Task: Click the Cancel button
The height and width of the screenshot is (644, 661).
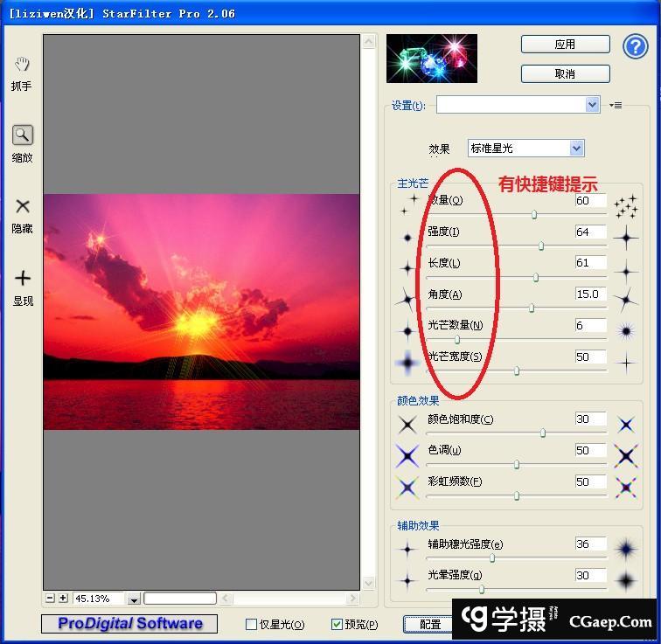Action: pyautogui.click(x=566, y=74)
